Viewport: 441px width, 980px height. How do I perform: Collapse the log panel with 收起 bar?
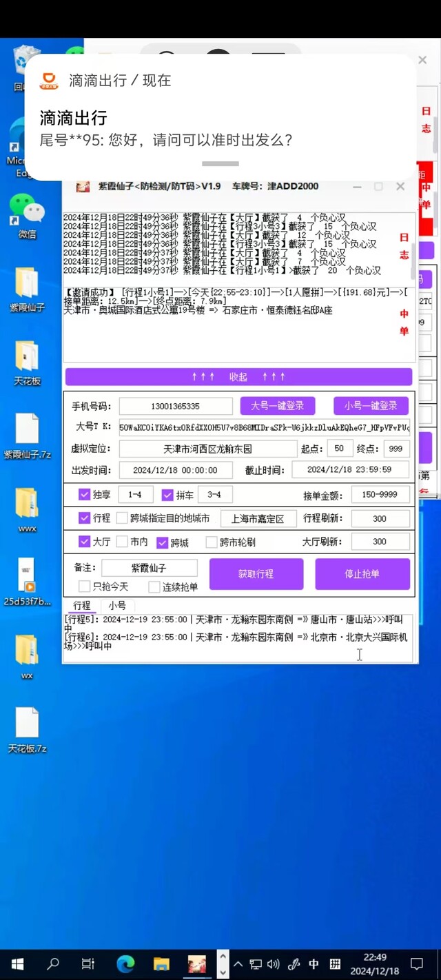tap(238, 377)
